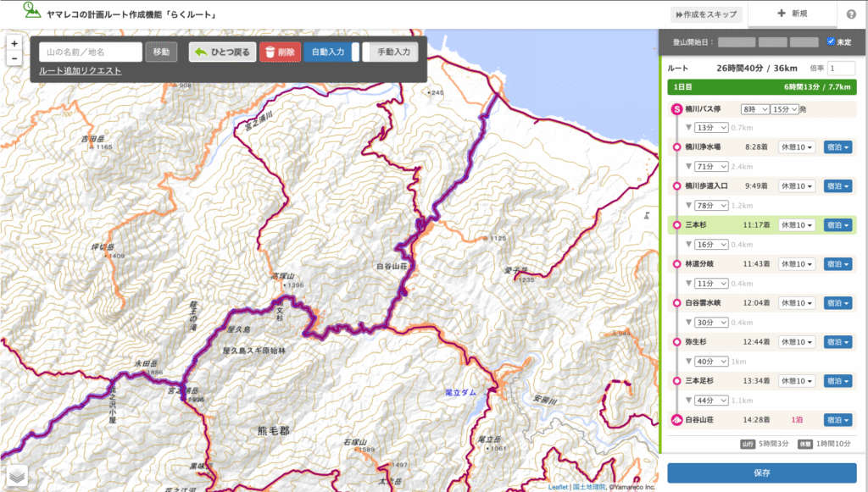Image resolution: width=868 pixels, height=492 pixels.
Task: Open the 15分 departure minute dropdown
Action: pos(784,109)
